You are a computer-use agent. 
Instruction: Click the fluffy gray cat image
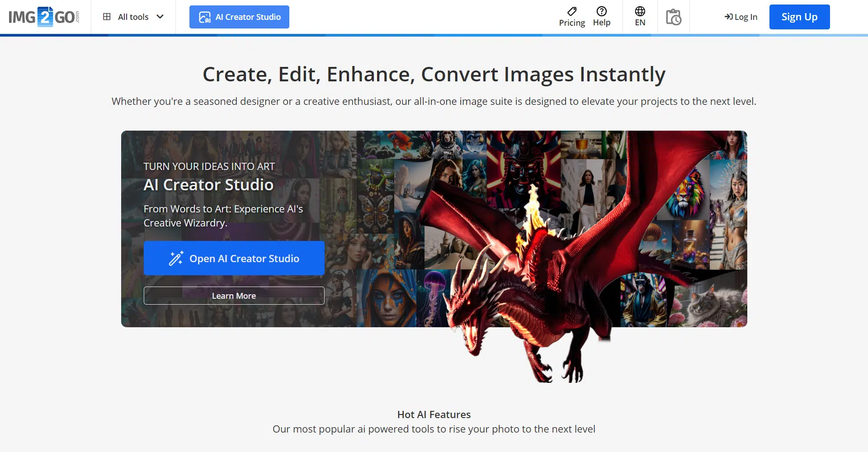(x=710, y=303)
